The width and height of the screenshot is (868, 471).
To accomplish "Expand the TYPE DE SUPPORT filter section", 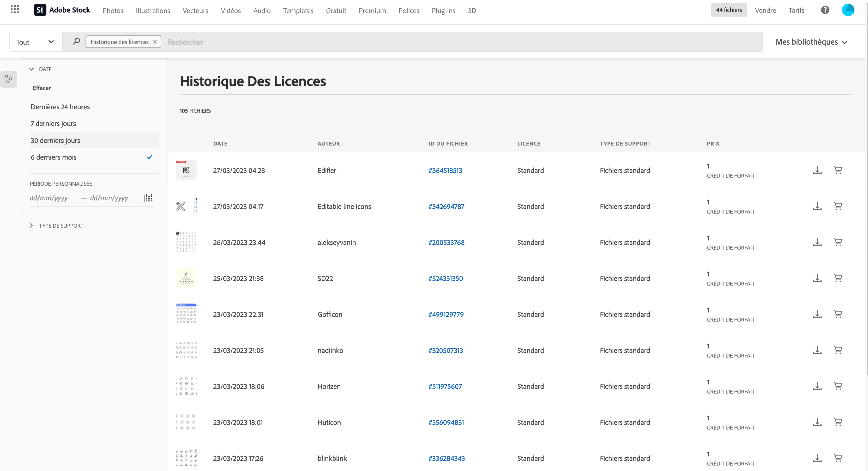I will (x=61, y=226).
